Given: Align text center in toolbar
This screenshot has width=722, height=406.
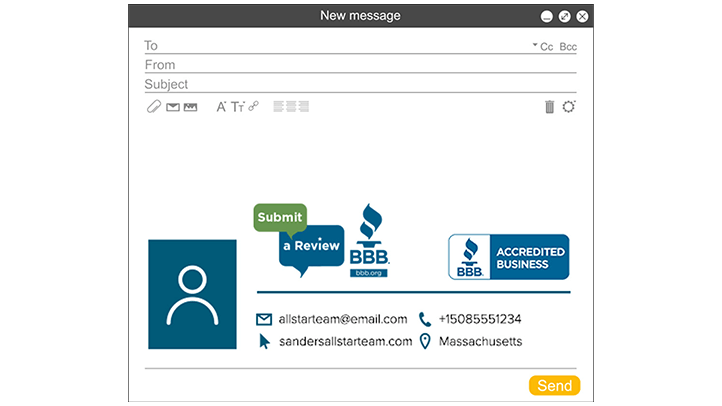Looking at the screenshot, I should click(x=291, y=107).
